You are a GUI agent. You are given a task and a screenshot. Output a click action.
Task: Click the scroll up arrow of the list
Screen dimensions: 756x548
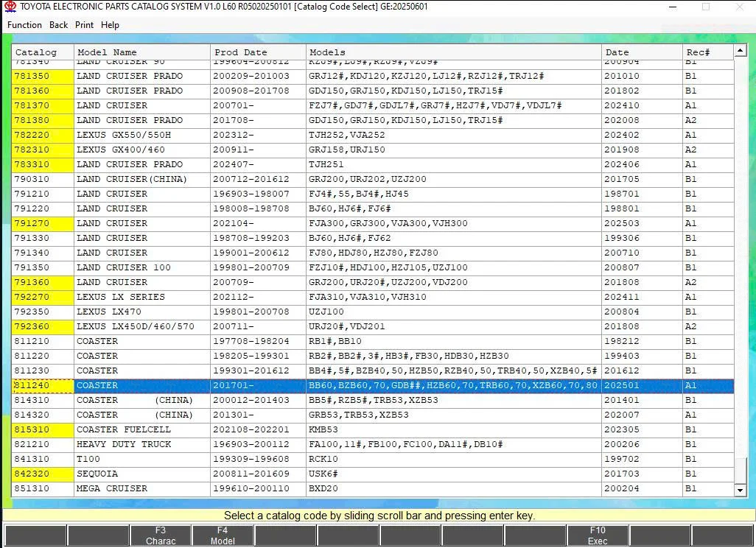740,51
